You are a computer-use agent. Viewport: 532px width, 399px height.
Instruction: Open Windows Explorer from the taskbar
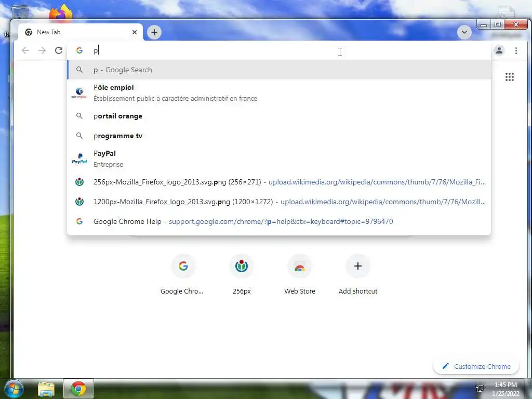(x=46, y=389)
